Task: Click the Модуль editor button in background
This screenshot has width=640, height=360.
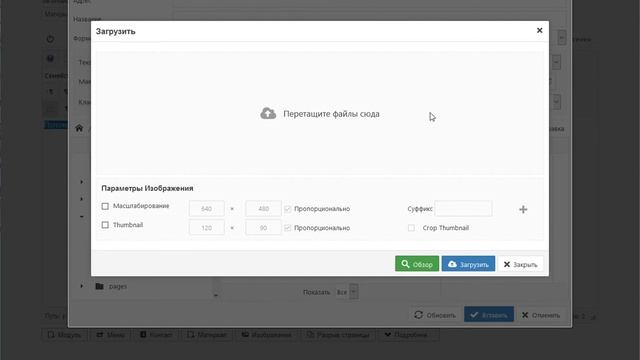Action: point(64,335)
